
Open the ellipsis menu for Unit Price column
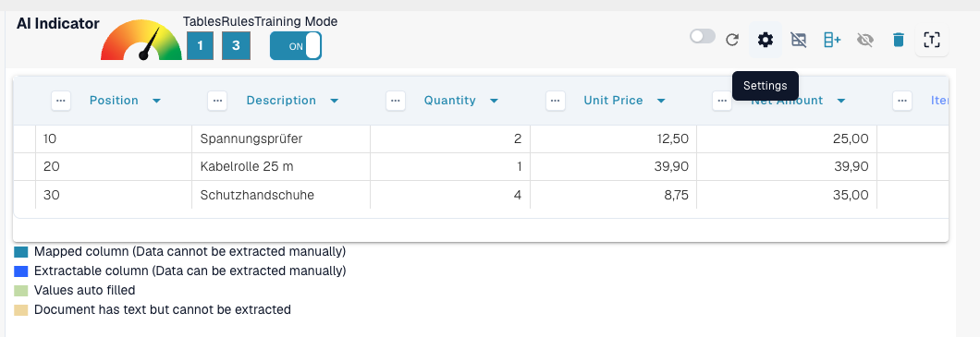556,101
